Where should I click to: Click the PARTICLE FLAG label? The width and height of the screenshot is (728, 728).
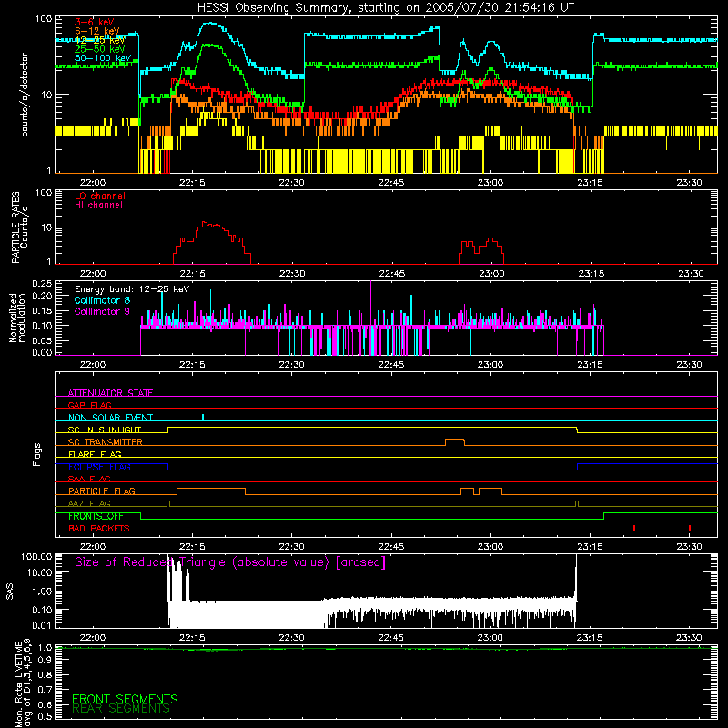point(102,490)
